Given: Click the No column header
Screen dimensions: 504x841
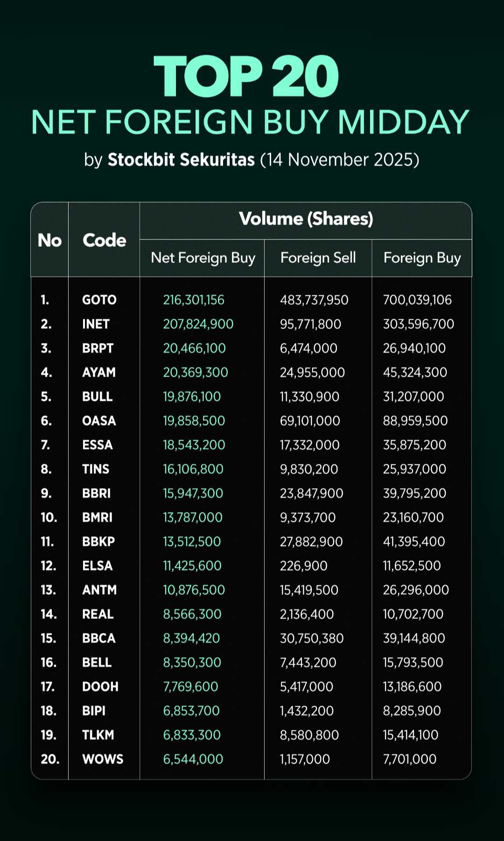Looking at the screenshot, I should click(x=49, y=240).
